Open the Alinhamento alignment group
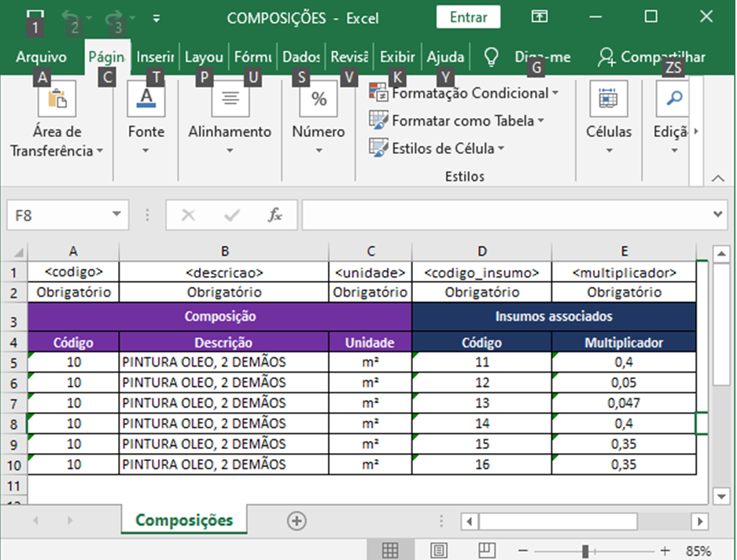This screenshot has height=560, width=737. [x=230, y=101]
